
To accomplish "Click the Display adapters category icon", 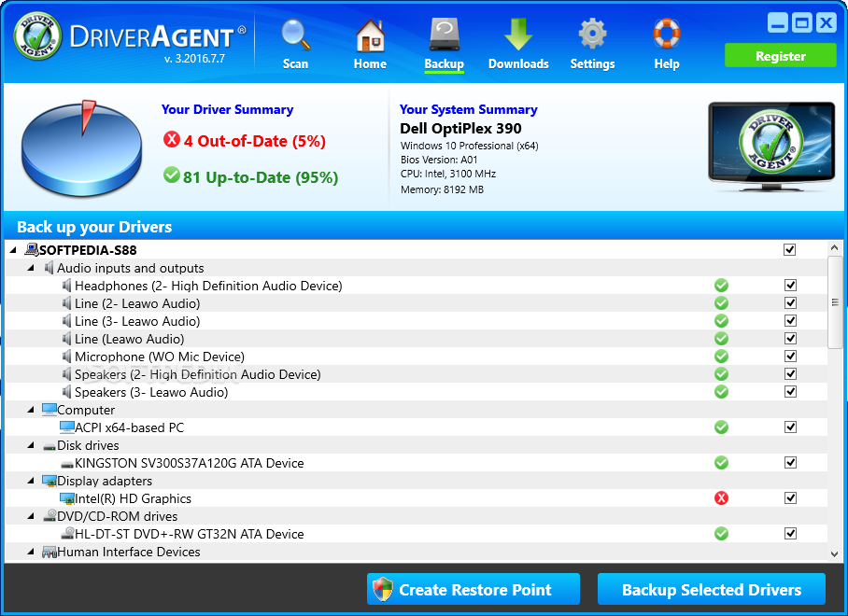I will (x=49, y=481).
